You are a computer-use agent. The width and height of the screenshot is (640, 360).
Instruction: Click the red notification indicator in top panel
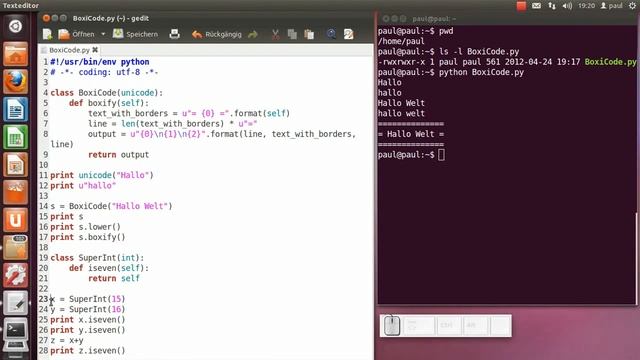point(521,6)
